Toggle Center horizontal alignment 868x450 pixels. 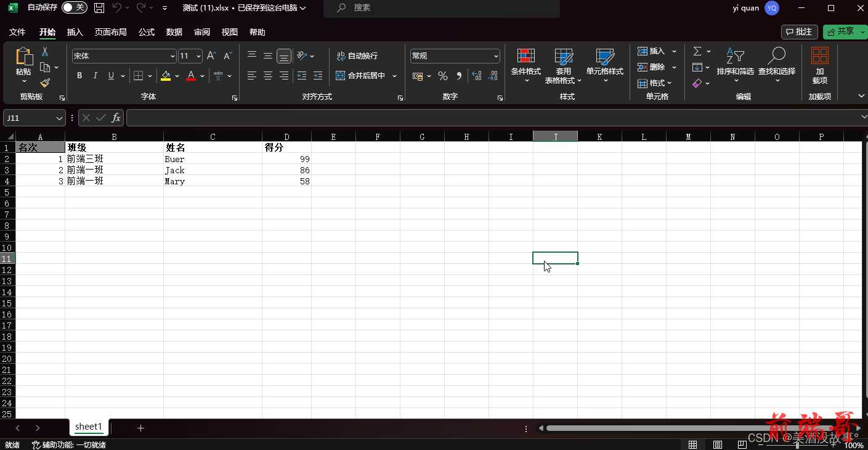coord(268,76)
